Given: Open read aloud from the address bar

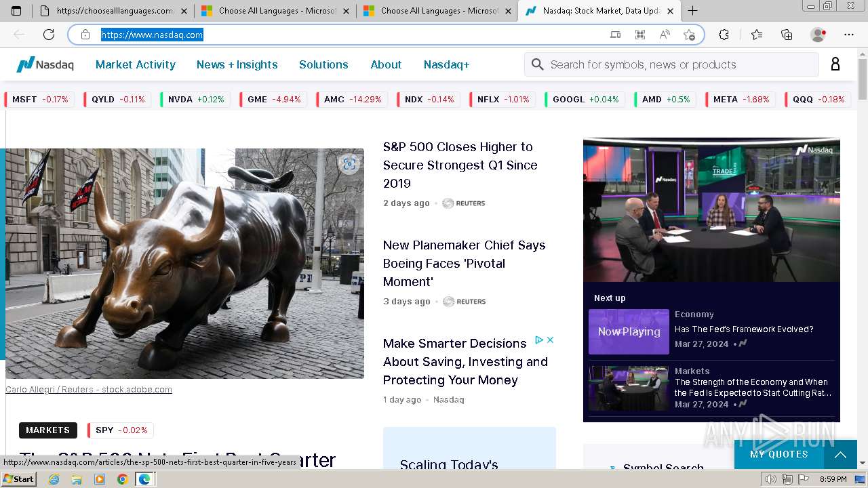Looking at the screenshot, I should coord(665,35).
